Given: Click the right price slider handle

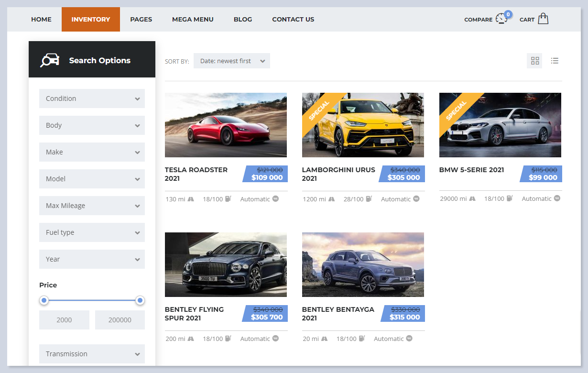Looking at the screenshot, I should [140, 300].
